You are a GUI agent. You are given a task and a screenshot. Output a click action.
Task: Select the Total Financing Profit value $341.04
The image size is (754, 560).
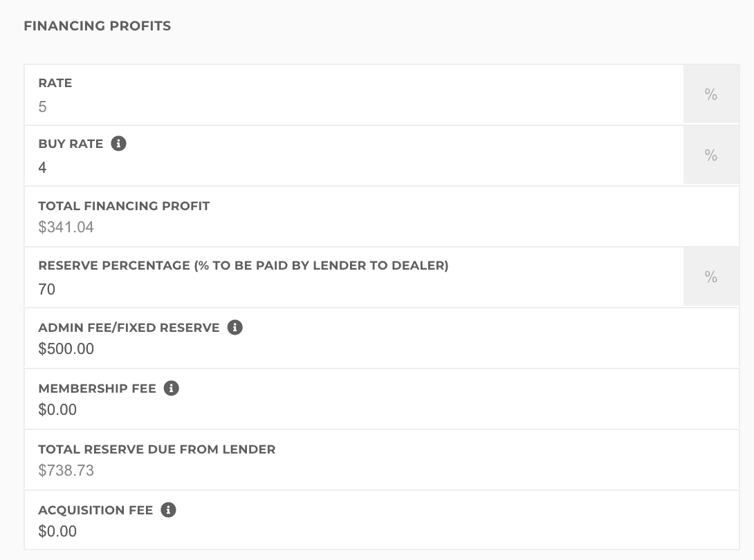coord(66,227)
